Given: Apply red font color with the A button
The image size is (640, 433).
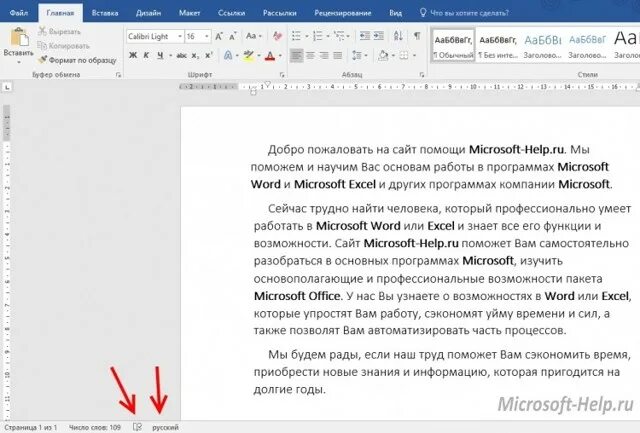Looking at the screenshot, I should [269, 55].
